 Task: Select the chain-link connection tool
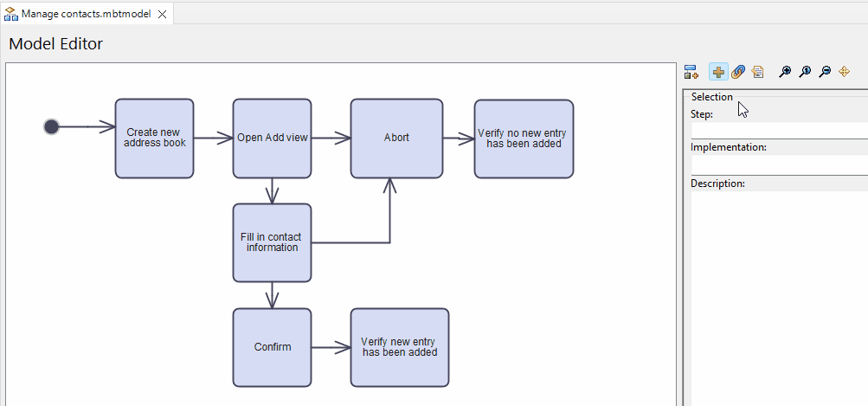pos(737,72)
